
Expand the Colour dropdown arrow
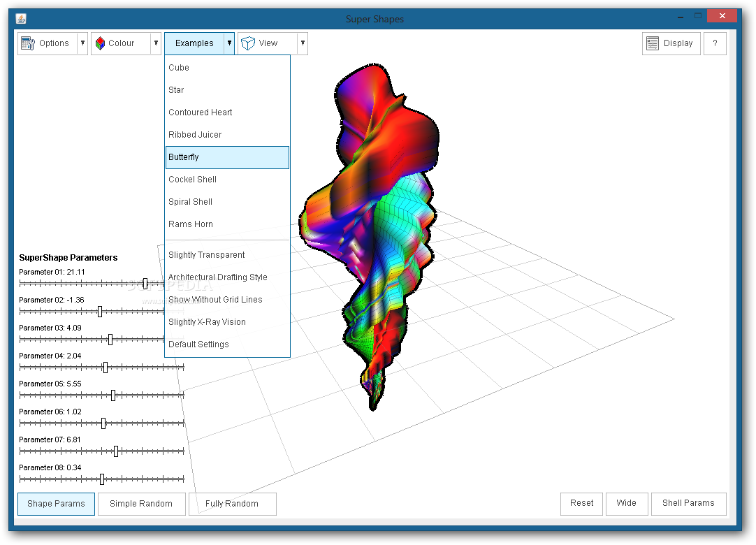[x=157, y=43]
